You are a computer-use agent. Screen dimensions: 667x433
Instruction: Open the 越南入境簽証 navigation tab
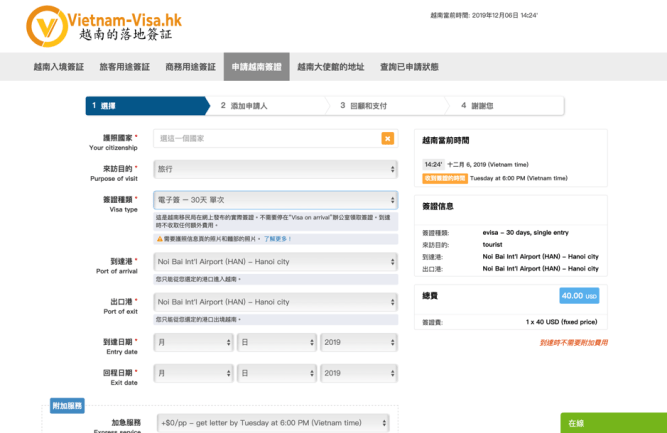(58, 67)
